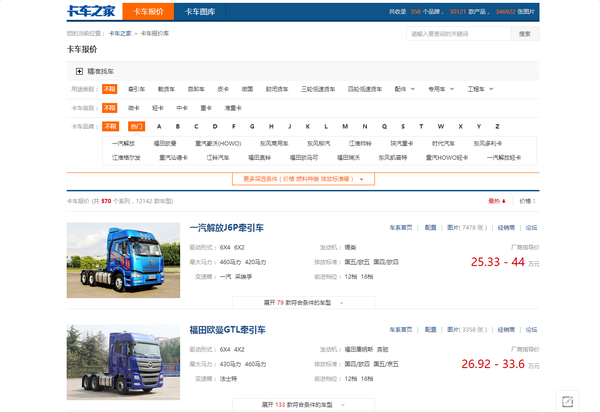600x412 pixels.
Task: Choose the 重汽豪沃(HOWO) brand
Action: tap(218, 143)
